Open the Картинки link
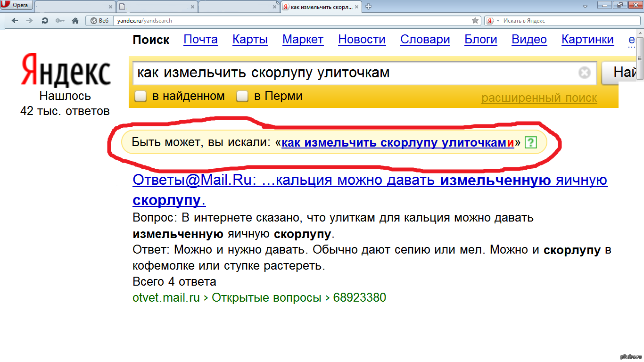The height and width of the screenshot is (362, 644). point(588,40)
